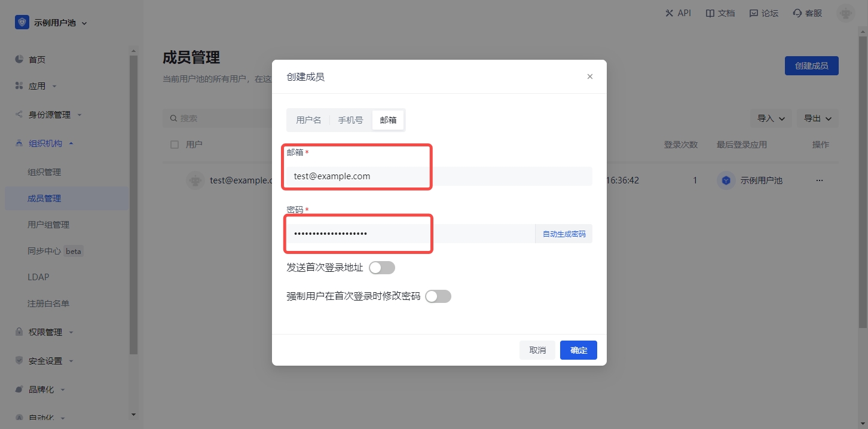Click the 确定 confirm button
Image resolution: width=868 pixels, height=429 pixels.
578,350
